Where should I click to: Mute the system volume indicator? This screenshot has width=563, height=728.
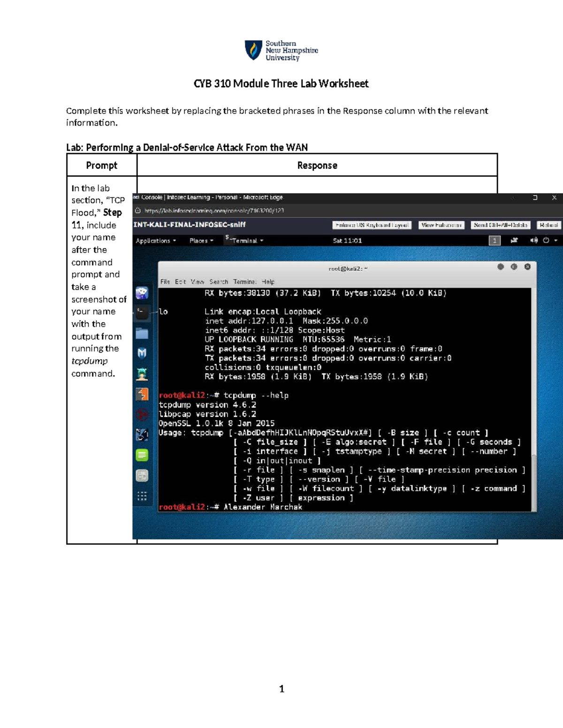click(x=533, y=240)
